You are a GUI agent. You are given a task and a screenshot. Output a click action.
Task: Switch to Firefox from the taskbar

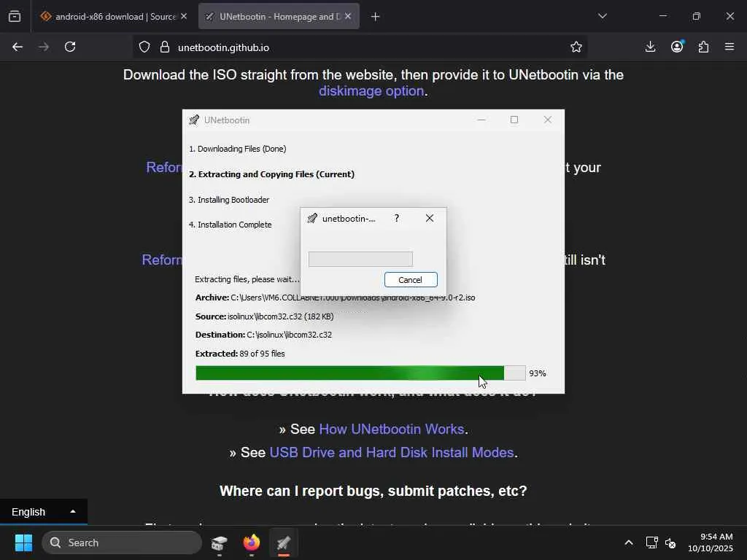252,542
